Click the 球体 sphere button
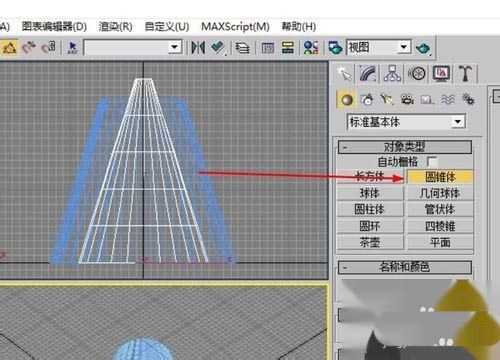Screen dimensions: 500x360 [370, 193]
